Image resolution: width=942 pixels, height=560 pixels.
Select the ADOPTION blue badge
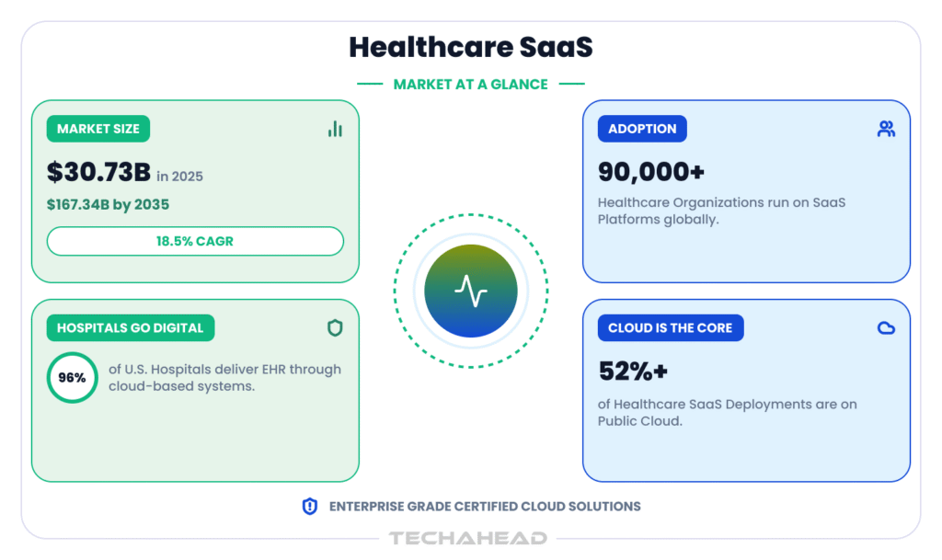click(x=642, y=129)
